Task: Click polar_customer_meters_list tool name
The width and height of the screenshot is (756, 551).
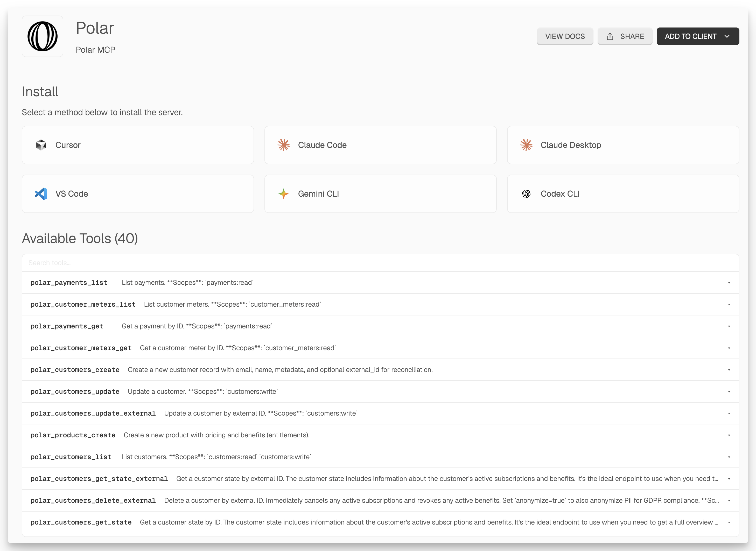Action: (83, 304)
